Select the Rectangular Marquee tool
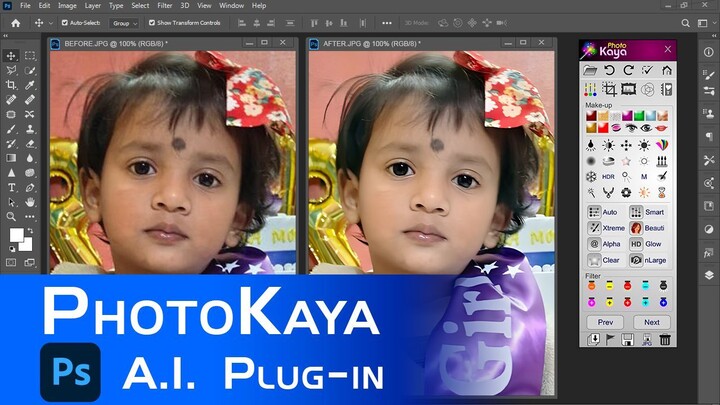This screenshot has width=720, height=405. [30, 56]
